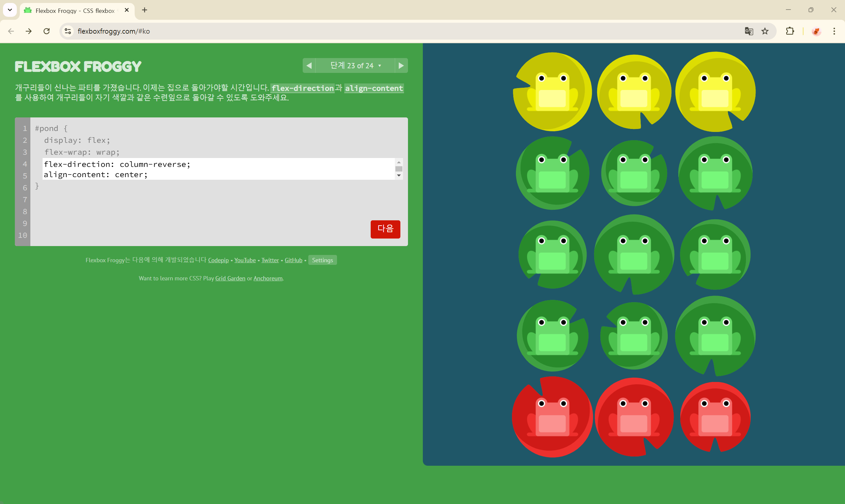Advance to next level with right arrow
Image resolution: width=845 pixels, height=504 pixels.
(x=401, y=66)
